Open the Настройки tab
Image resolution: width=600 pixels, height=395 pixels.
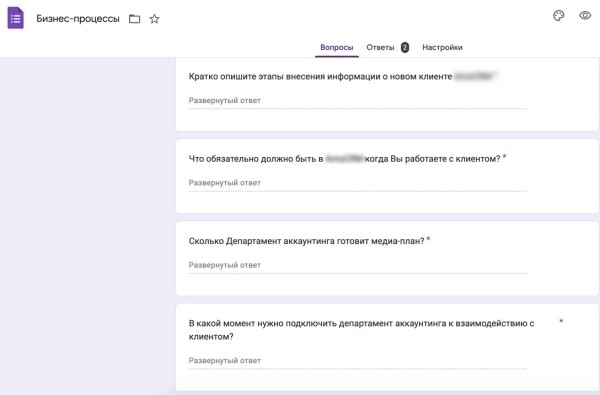coord(442,47)
